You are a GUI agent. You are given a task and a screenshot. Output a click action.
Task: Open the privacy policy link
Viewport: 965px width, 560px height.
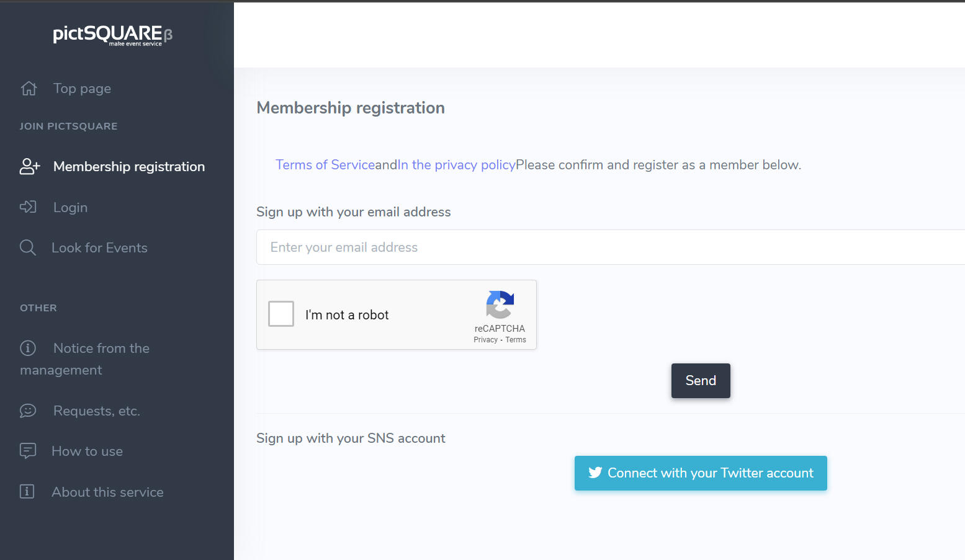coord(457,165)
